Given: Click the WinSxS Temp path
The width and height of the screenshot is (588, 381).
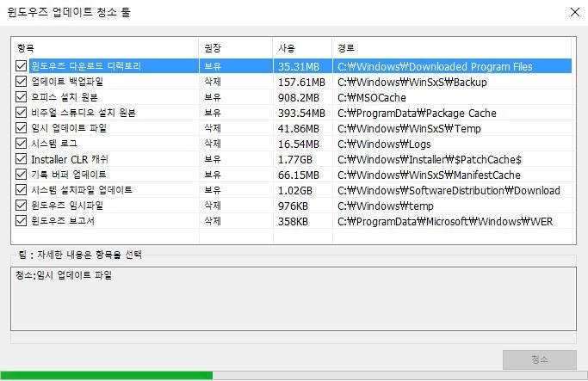Looking at the screenshot, I should (x=409, y=128).
